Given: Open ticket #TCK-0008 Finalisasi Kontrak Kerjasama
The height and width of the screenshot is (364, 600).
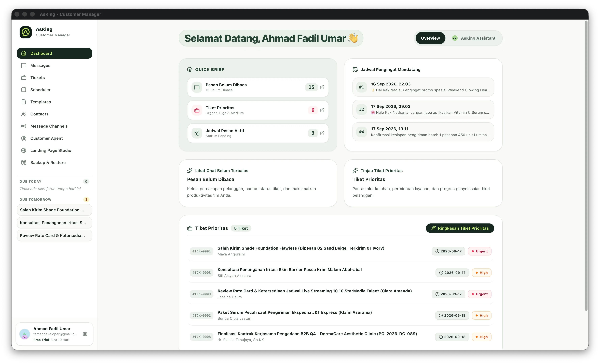Looking at the screenshot, I should (x=340, y=337).
